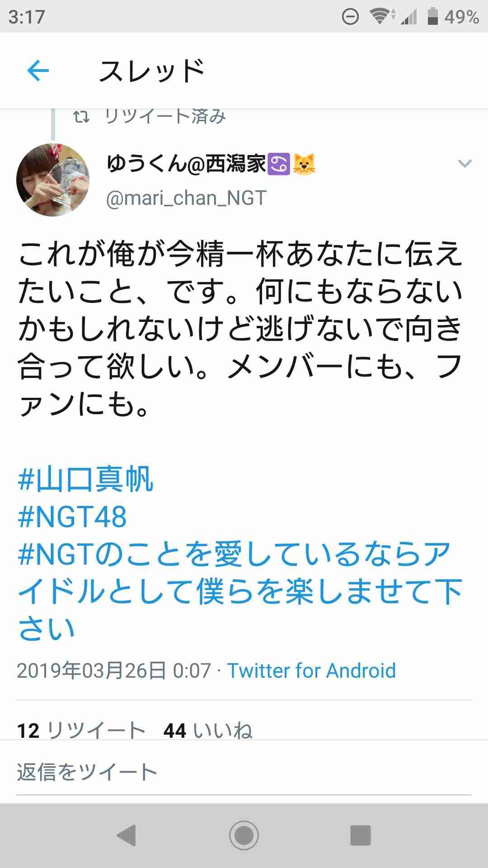488x868 pixels.
Task: Tap the tweet timestamp 2019年03月26日 0:07
Action: point(114,670)
